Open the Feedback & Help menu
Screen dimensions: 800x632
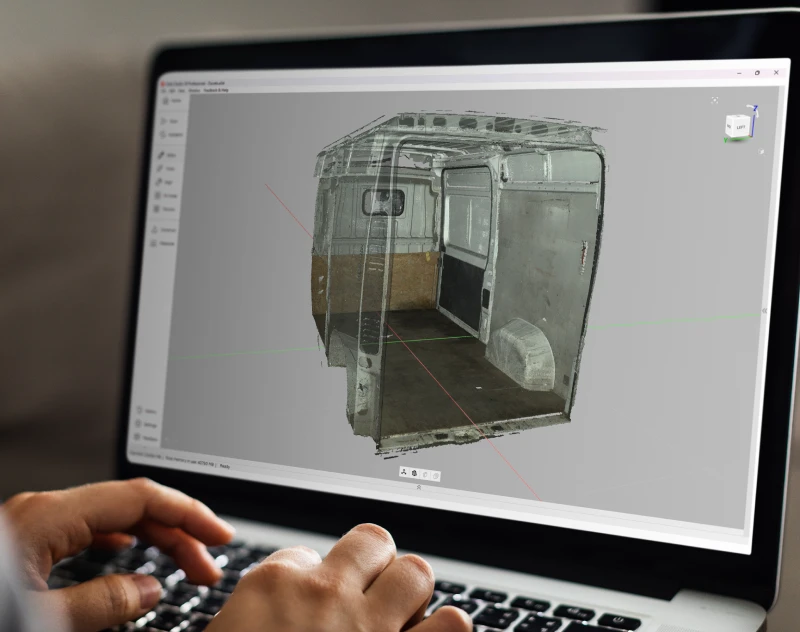tap(216, 90)
